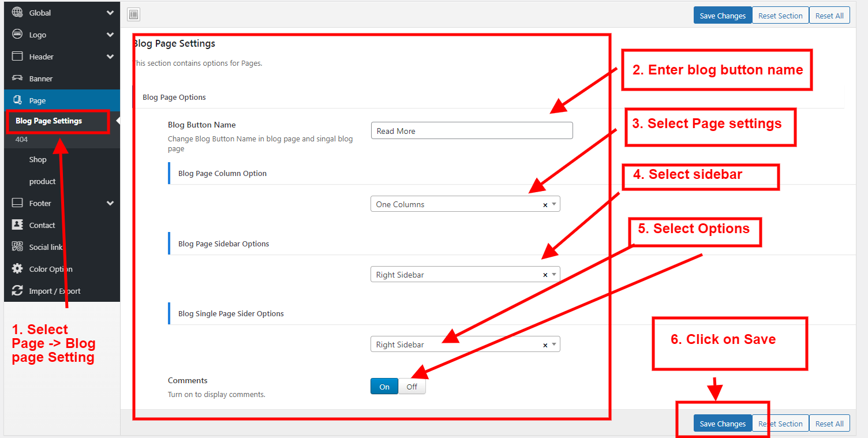The height and width of the screenshot is (438, 868).
Task: Click the Import / Export refresh icon
Action: point(17,291)
